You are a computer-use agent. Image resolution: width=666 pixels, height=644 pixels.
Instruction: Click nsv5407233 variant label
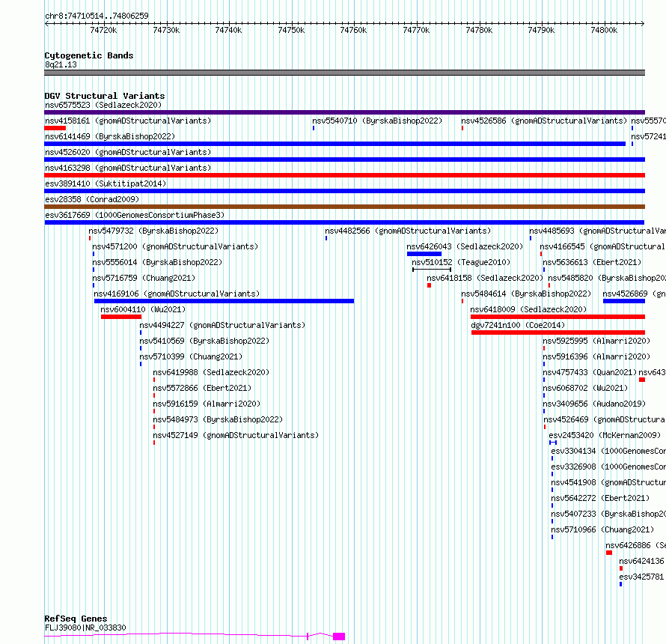coord(608,514)
